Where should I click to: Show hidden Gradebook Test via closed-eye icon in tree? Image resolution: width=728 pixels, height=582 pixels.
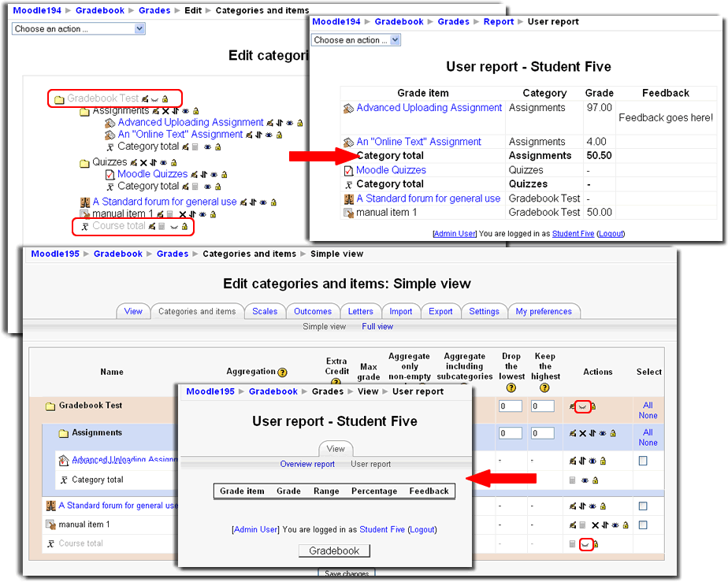(x=154, y=99)
